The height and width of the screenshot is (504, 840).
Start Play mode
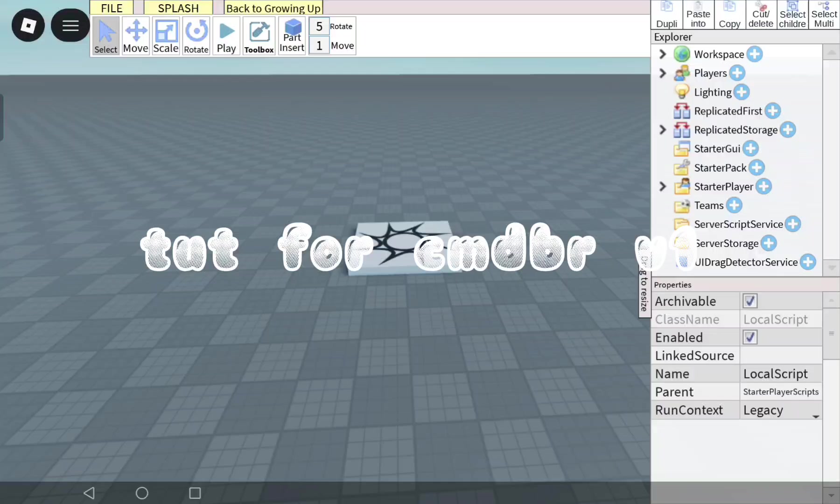(226, 36)
